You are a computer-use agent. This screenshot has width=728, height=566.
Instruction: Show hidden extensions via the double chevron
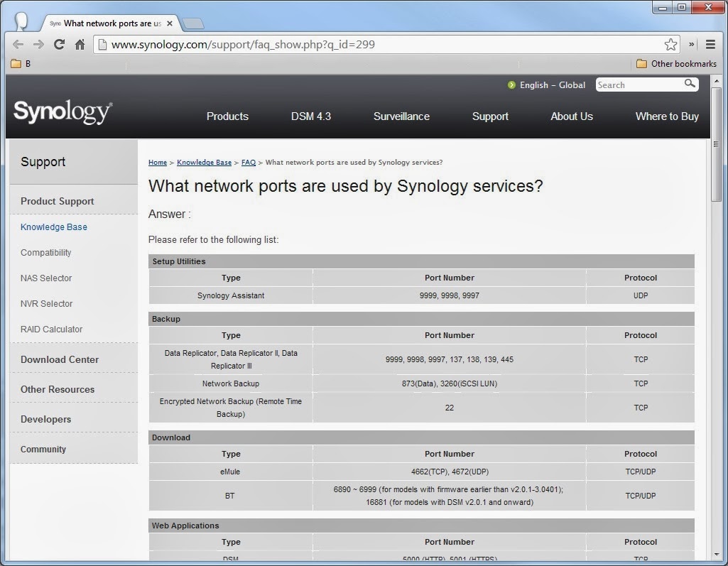691,45
